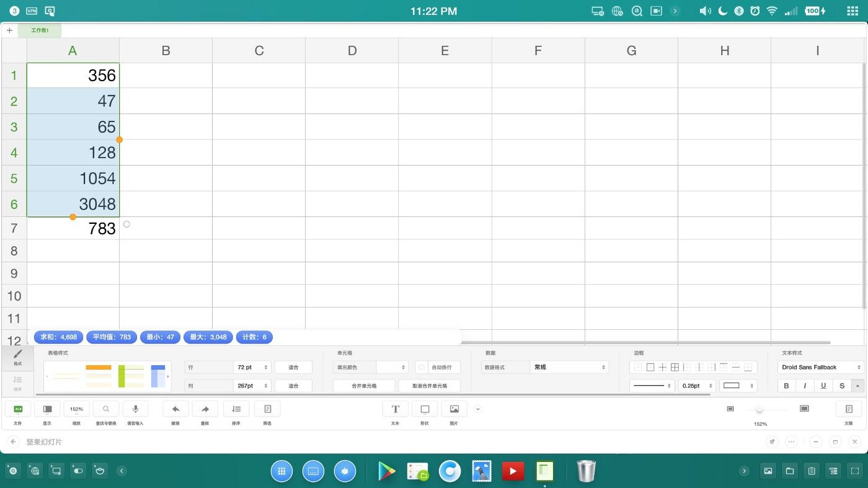Switch to the 工作表1 sheet tab
Screen dimensions: 868x488
tap(40, 30)
